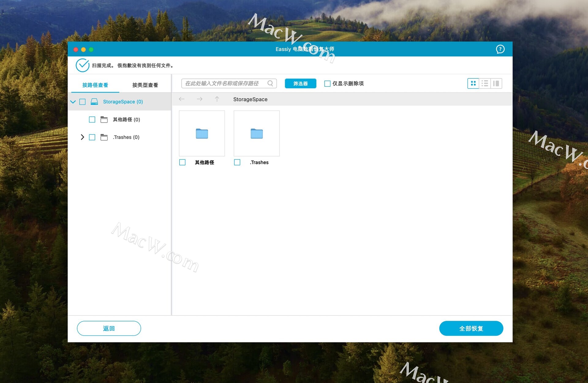Switch to 按类型查看 tab
588x383 pixels.
tap(145, 85)
